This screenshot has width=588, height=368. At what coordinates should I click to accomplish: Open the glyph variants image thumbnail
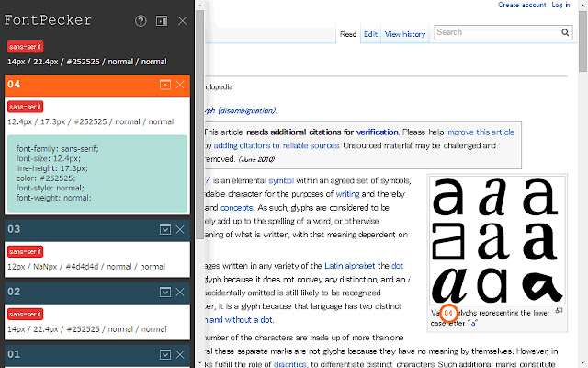point(497,240)
